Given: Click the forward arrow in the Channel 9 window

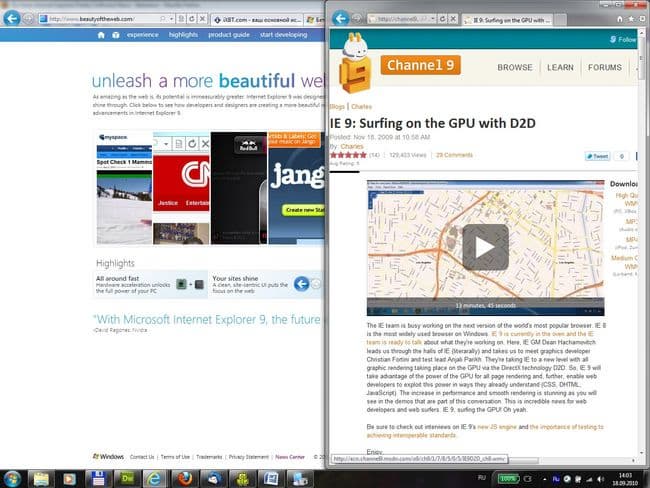Looking at the screenshot, I should (x=357, y=19).
